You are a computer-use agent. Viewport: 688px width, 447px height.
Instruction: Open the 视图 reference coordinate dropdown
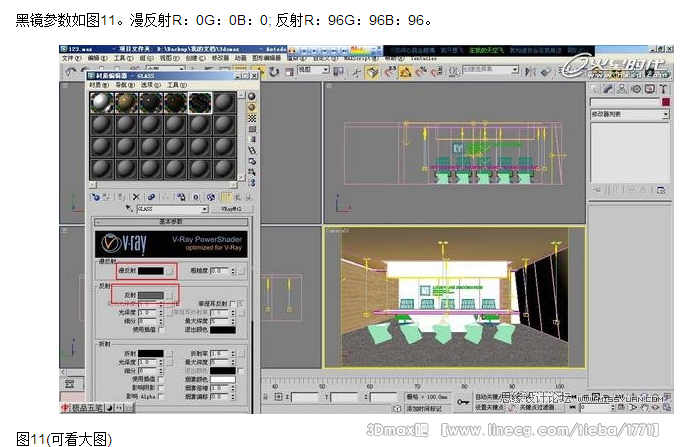(x=325, y=70)
